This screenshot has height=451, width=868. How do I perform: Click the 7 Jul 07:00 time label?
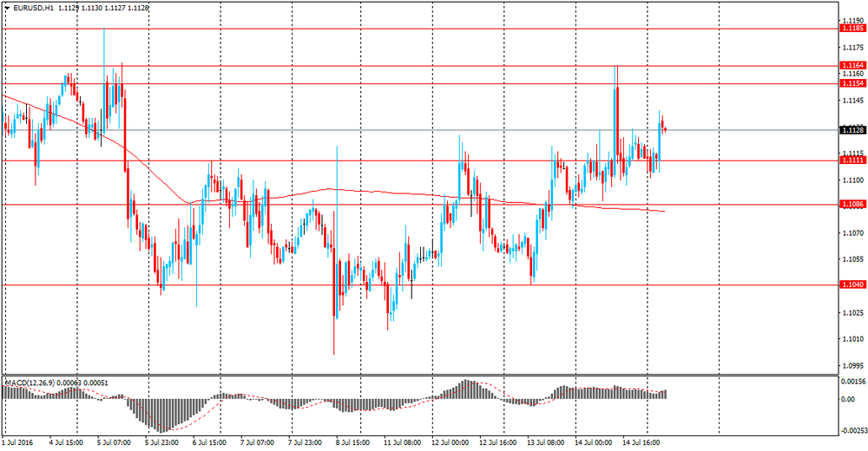tap(257, 442)
